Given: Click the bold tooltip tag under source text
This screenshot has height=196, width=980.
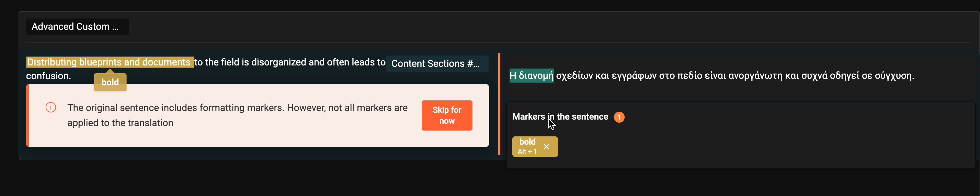Looking at the screenshot, I should (110, 82).
